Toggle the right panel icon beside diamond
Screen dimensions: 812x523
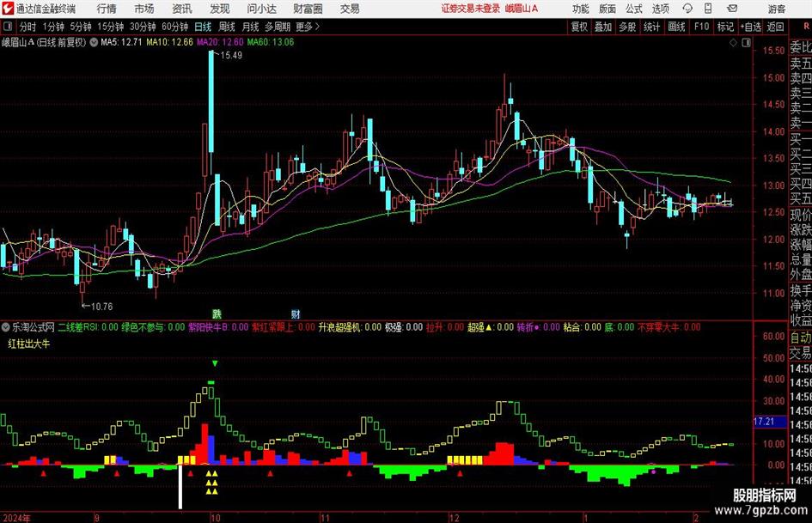click(746, 43)
